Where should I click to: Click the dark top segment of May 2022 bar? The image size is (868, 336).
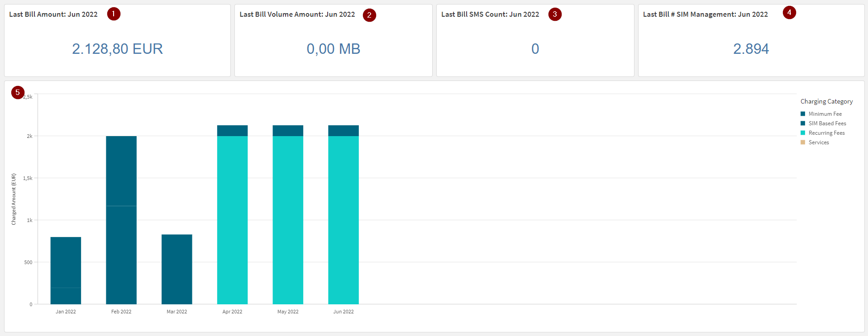288,131
